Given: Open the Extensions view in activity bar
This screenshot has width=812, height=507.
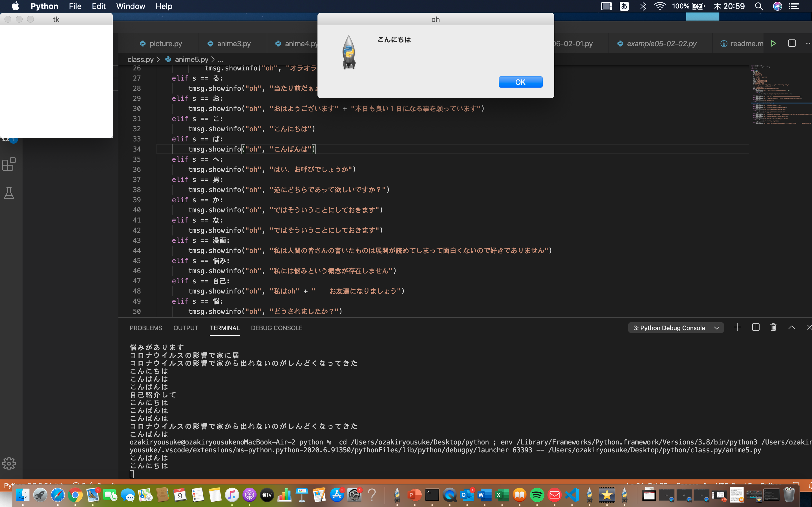Looking at the screenshot, I should click(x=9, y=164).
